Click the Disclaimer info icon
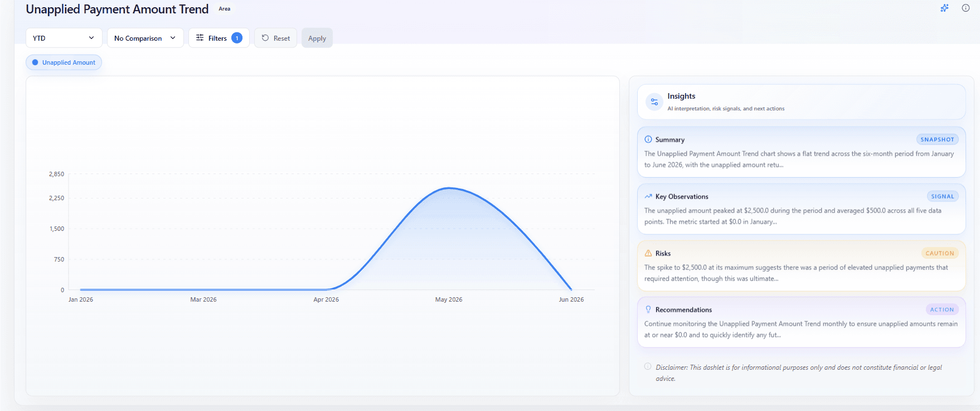This screenshot has height=411, width=980. click(648, 366)
